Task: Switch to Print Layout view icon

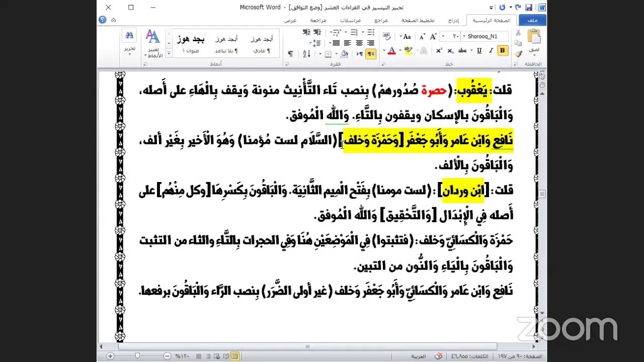Action: coord(234,356)
